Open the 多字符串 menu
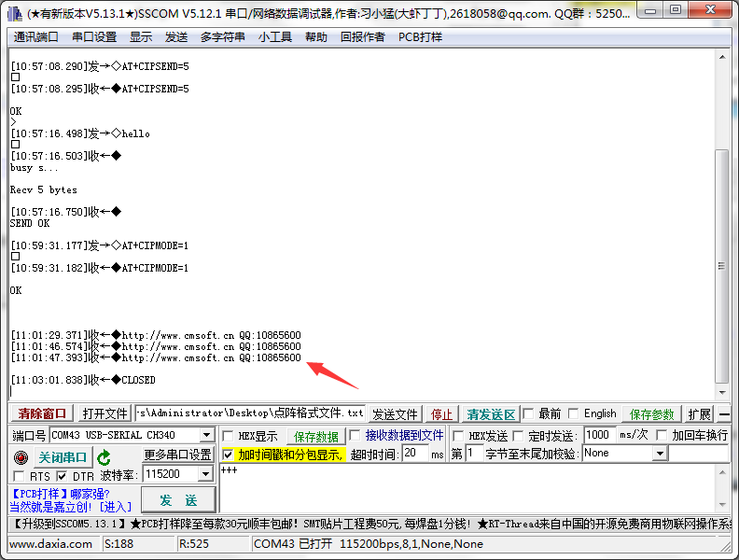 coord(222,36)
